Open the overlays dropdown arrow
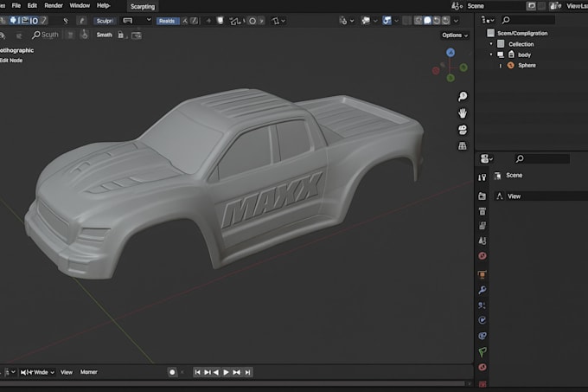 pyautogui.click(x=396, y=21)
